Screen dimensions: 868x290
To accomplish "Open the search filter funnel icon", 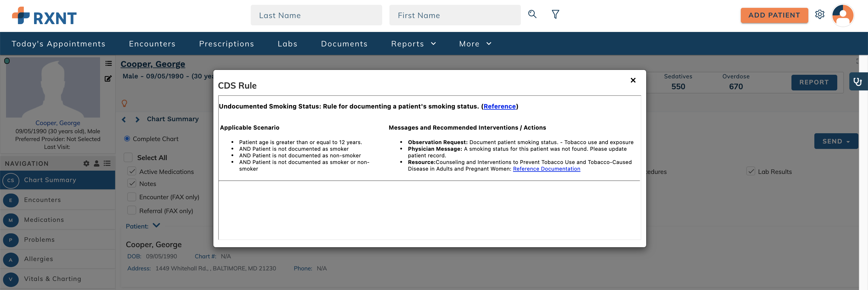I will point(555,14).
